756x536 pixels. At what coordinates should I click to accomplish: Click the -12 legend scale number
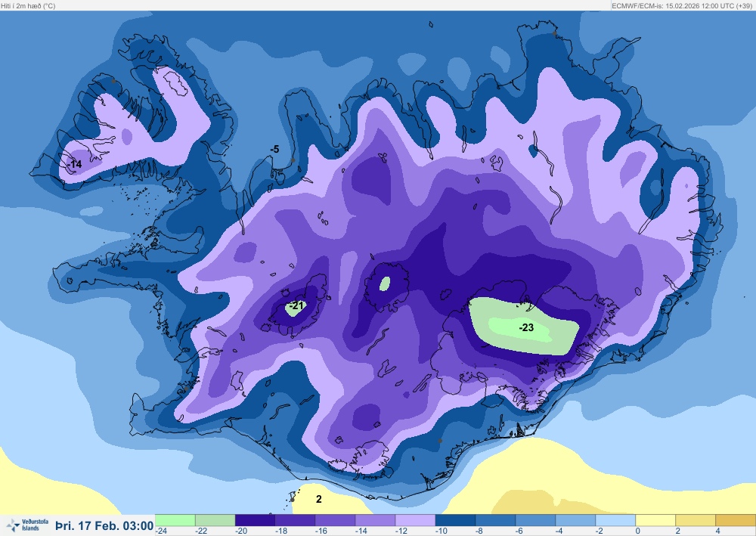[401, 531]
